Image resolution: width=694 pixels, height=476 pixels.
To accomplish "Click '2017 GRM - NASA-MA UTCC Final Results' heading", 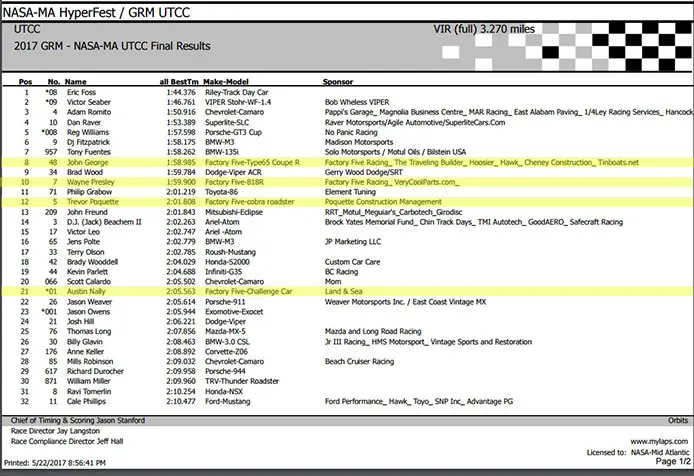I will (x=112, y=46).
